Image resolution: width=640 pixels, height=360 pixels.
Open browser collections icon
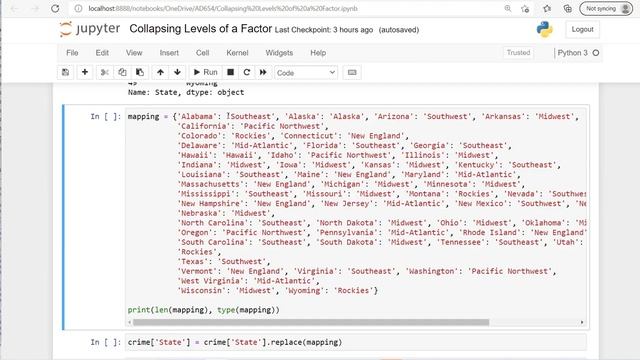click(x=567, y=8)
